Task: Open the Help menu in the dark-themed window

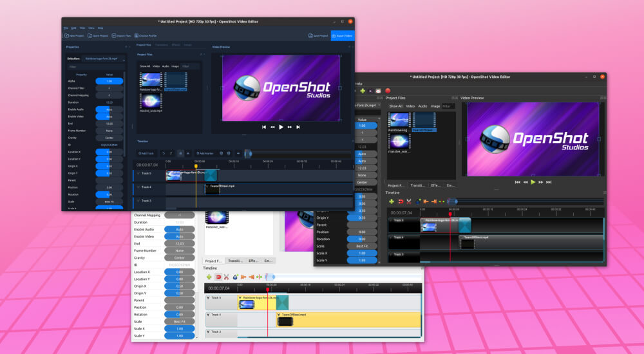Action: coord(359,84)
